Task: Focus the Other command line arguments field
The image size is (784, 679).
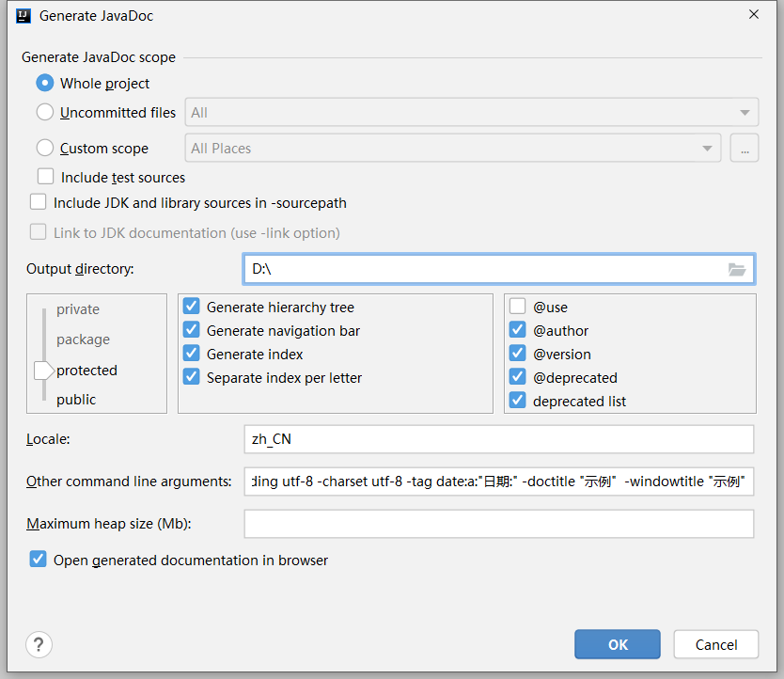Action: (x=499, y=482)
